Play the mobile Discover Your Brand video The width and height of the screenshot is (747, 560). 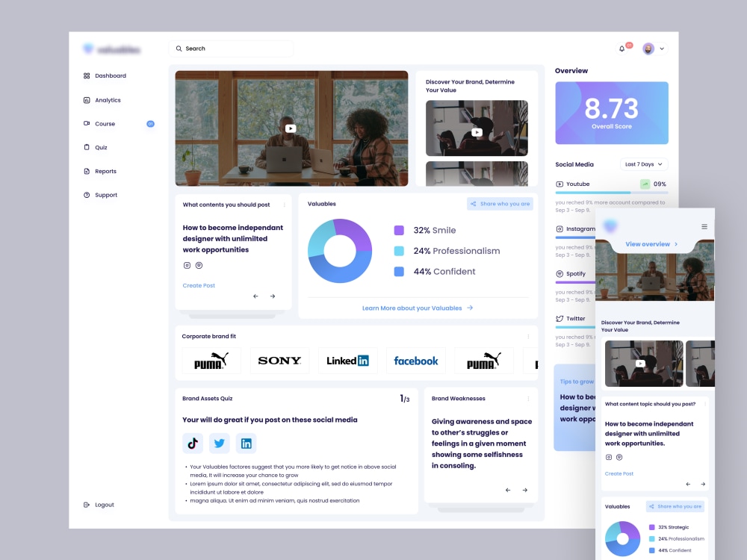640,364
